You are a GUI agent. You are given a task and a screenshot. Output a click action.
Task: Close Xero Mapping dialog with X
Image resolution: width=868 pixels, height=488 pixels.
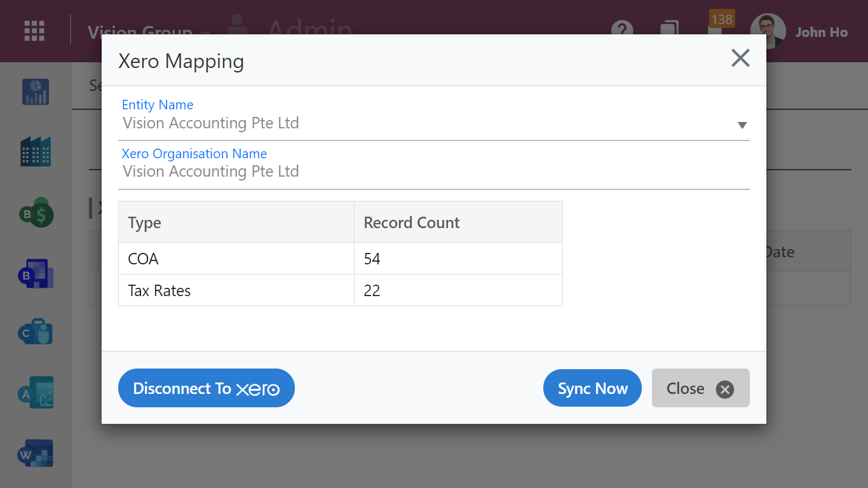(740, 58)
